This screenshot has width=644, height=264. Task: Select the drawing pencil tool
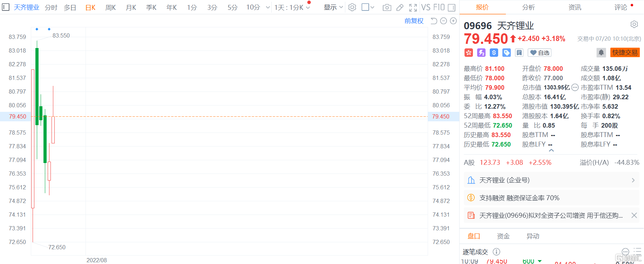(x=400, y=7)
